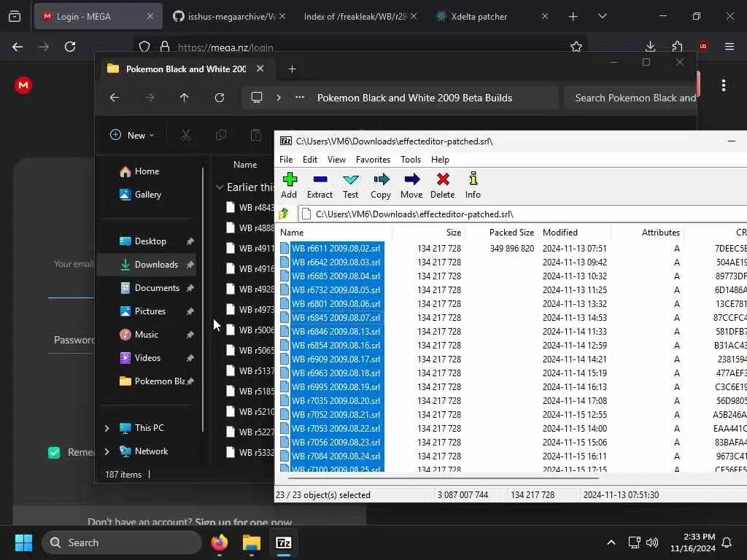Select file WB r6642 2009.08.03.srl
The width and height of the screenshot is (747, 560).
[x=336, y=262]
